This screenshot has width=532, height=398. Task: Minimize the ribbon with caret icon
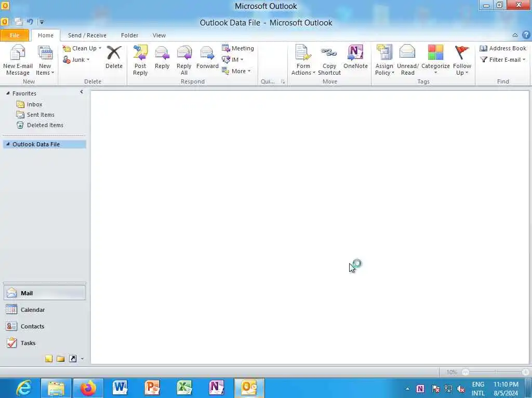click(515, 35)
